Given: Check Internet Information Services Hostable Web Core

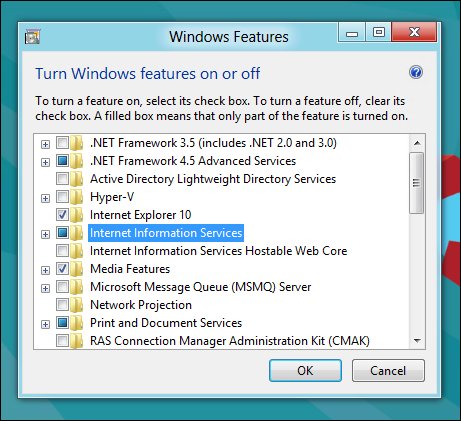Looking at the screenshot, I should click(62, 251).
